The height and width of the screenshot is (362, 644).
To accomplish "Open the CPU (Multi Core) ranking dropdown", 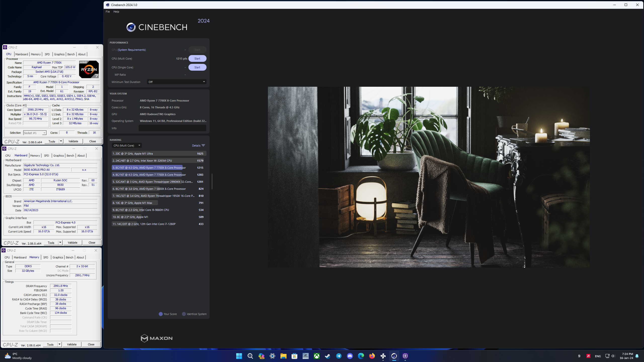I will pyautogui.click(x=127, y=146).
